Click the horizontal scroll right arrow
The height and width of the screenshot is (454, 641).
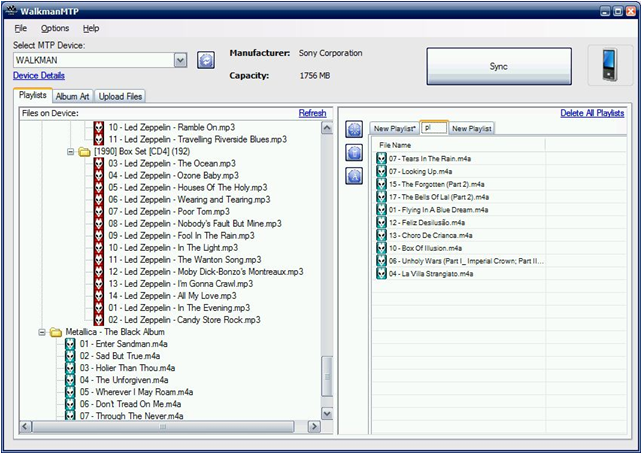pos(314,427)
